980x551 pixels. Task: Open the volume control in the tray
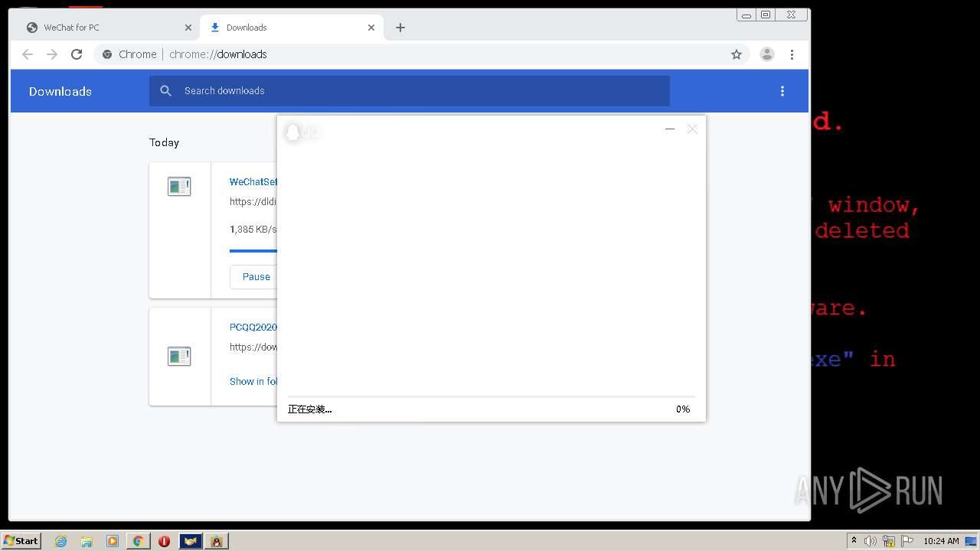tap(871, 541)
